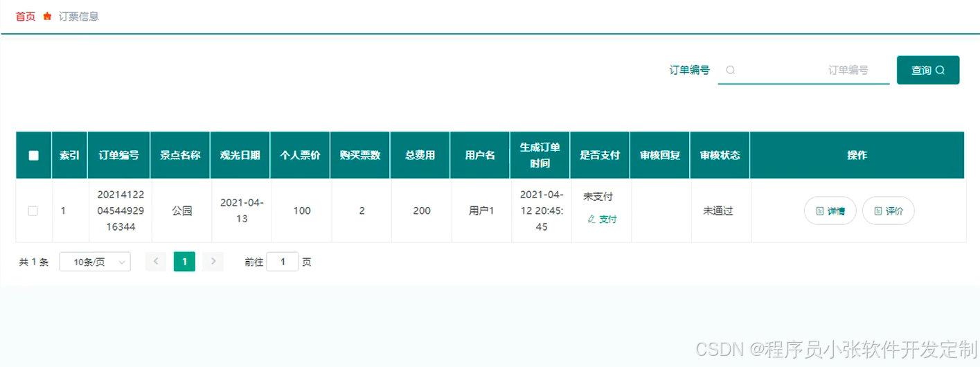Viewport: 980px width, 367px height.
Task: Click the next page arrow
Action: (x=213, y=261)
